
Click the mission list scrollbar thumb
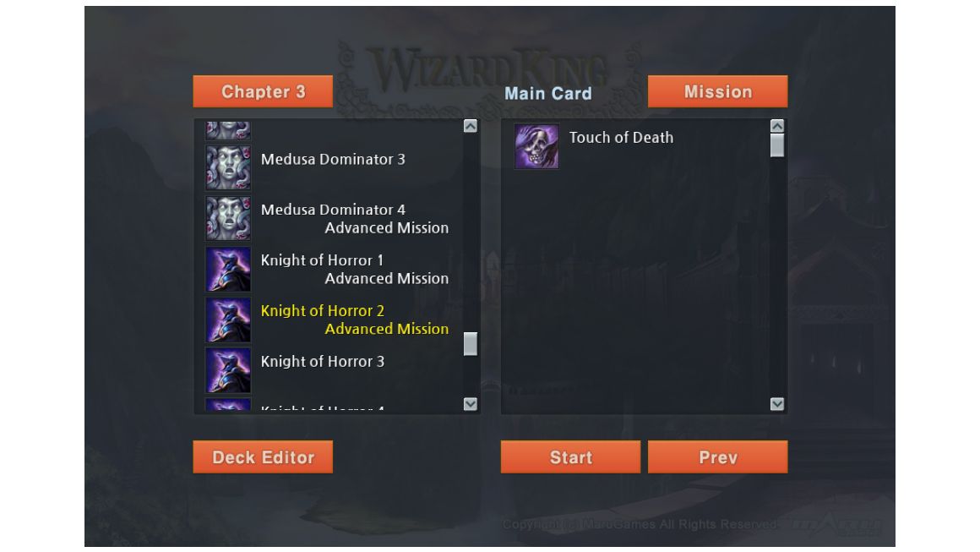[x=471, y=344]
